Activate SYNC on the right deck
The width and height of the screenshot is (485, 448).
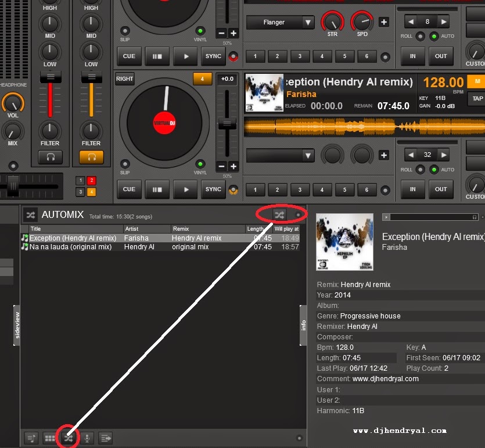click(x=213, y=189)
